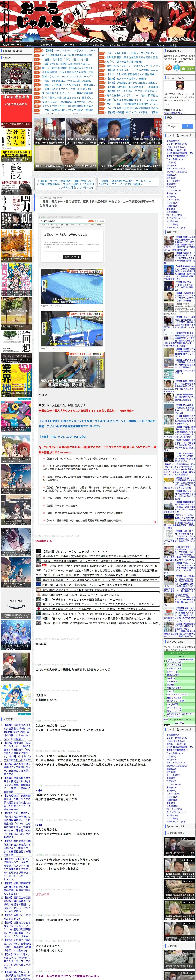Viewport: 196px width, 980px height.
Task: Open the 最新記事 widget header
Action: tap(180, 232)
